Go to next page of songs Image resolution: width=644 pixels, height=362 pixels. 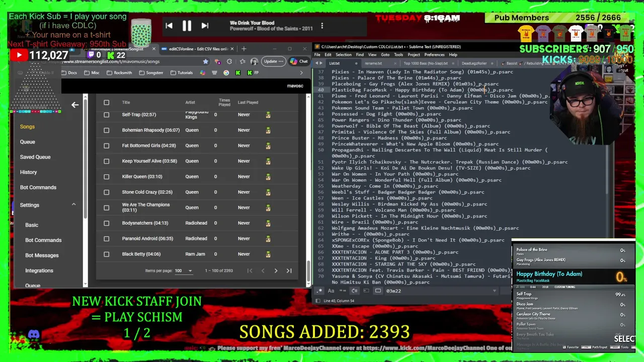click(x=276, y=271)
